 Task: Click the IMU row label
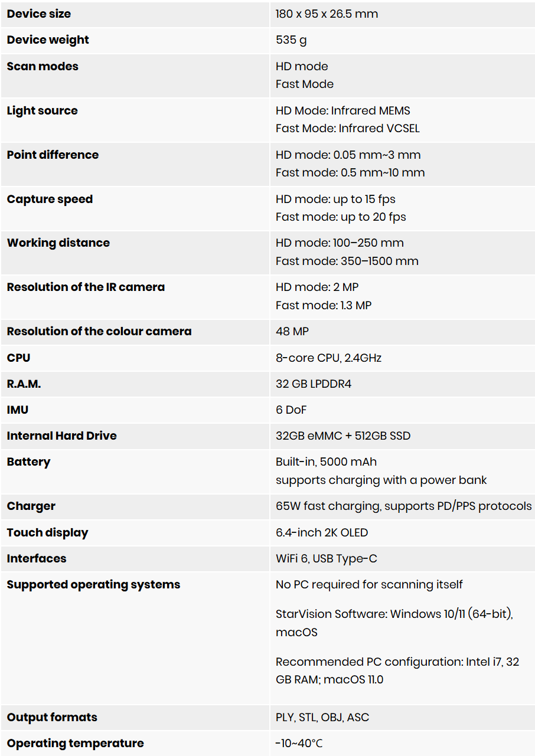pyautogui.click(x=18, y=410)
